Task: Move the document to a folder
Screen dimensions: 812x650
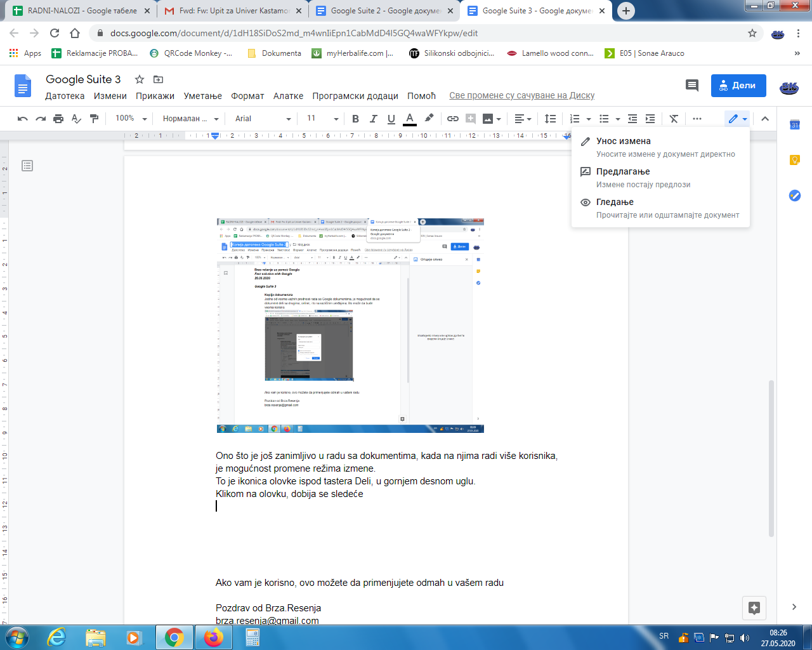Action: click(x=159, y=79)
